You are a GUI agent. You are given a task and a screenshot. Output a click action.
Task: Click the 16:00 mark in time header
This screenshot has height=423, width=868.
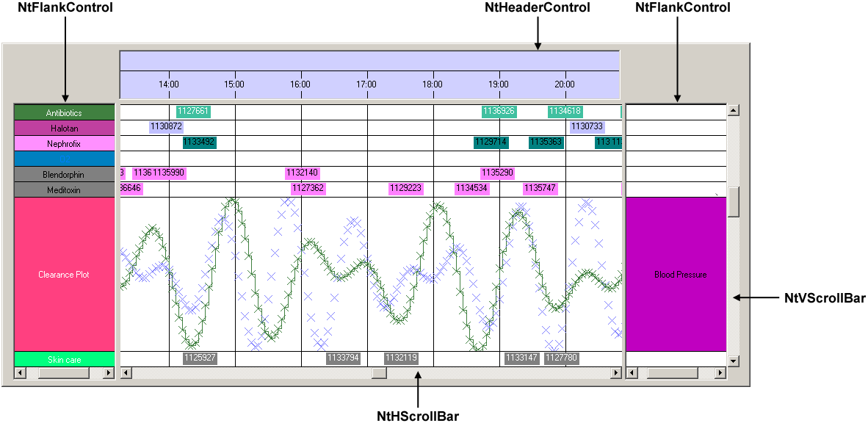pos(300,84)
